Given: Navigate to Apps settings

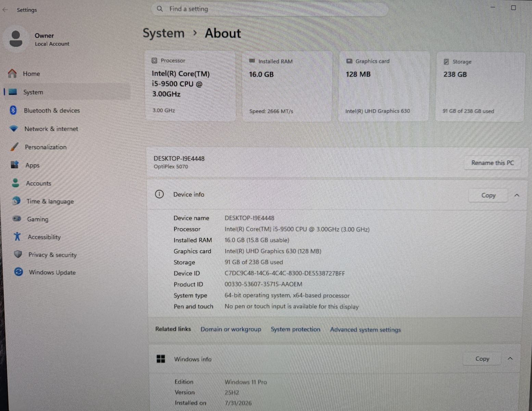Looking at the screenshot, I should pos(68,165).
